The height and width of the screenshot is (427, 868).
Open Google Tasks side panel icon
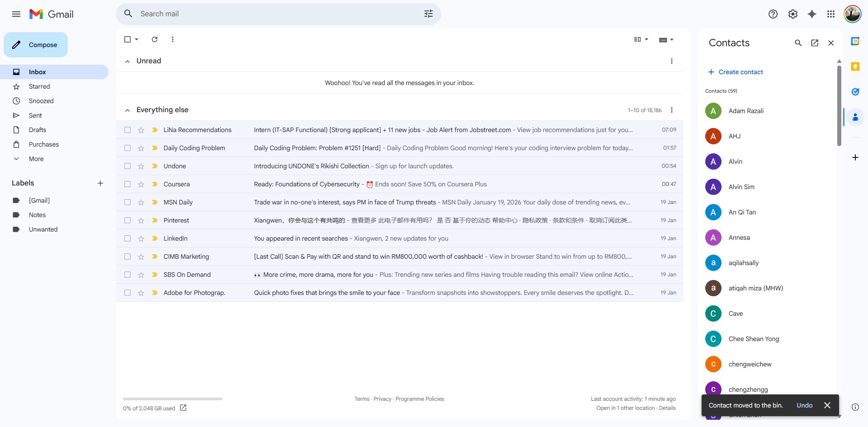(855, 92)
